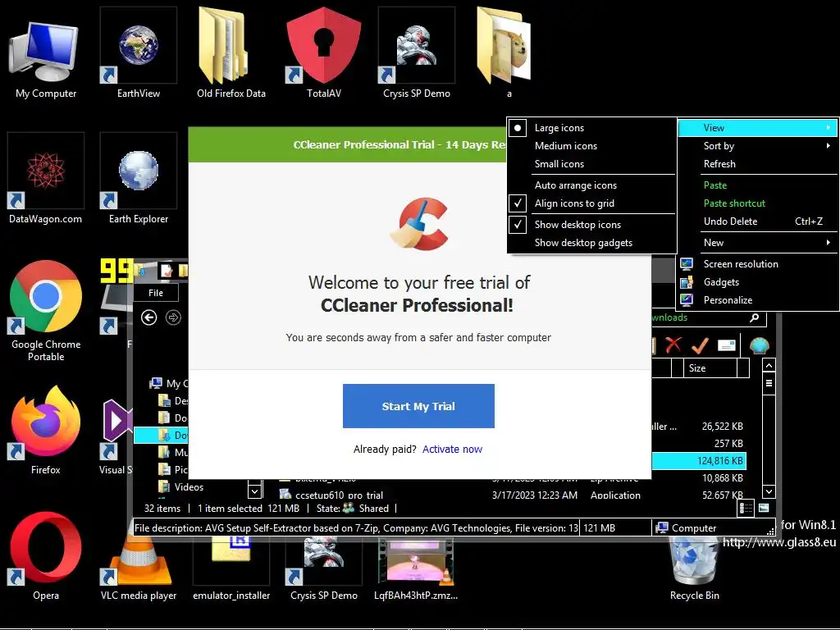
Task: Launch the Opera browser shortcut
Action: (46, 556)
